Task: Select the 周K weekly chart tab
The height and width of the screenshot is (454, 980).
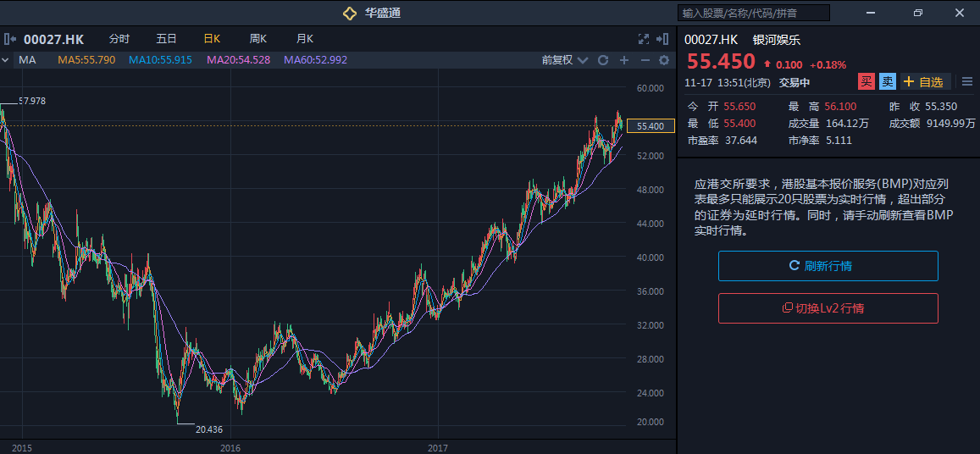Action: (258, 39)
